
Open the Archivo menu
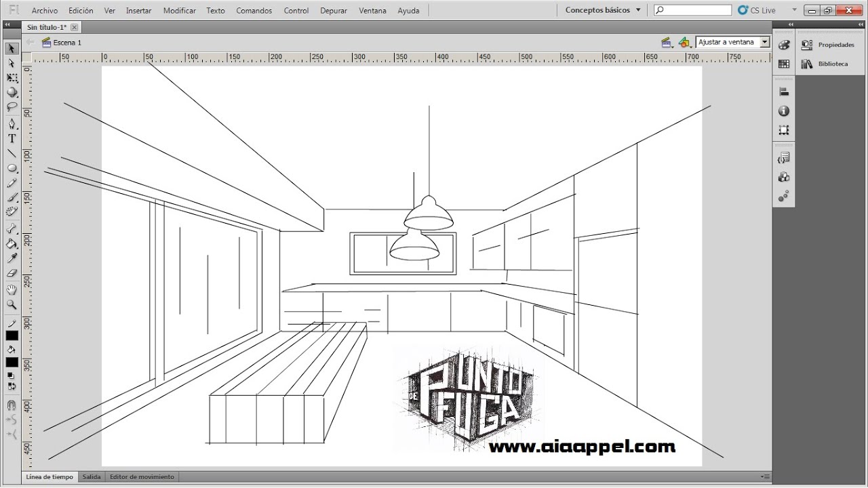[45, 11]
